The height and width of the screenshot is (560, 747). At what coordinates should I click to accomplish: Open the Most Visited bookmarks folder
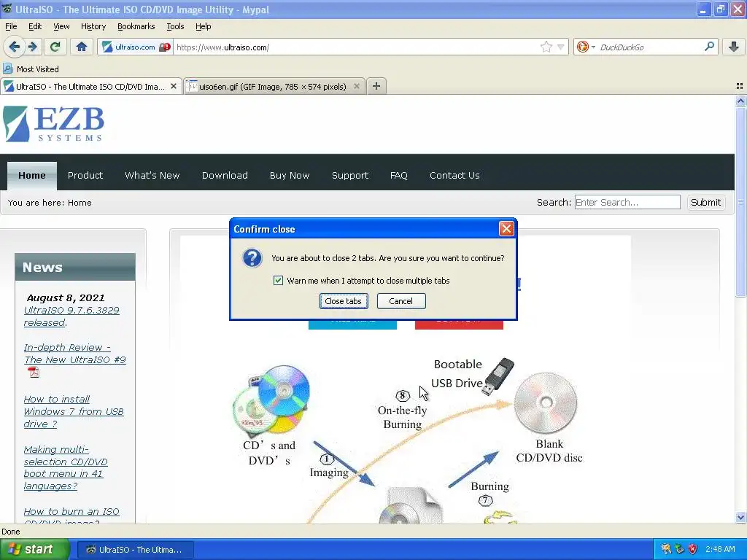[x=31, y=69]
